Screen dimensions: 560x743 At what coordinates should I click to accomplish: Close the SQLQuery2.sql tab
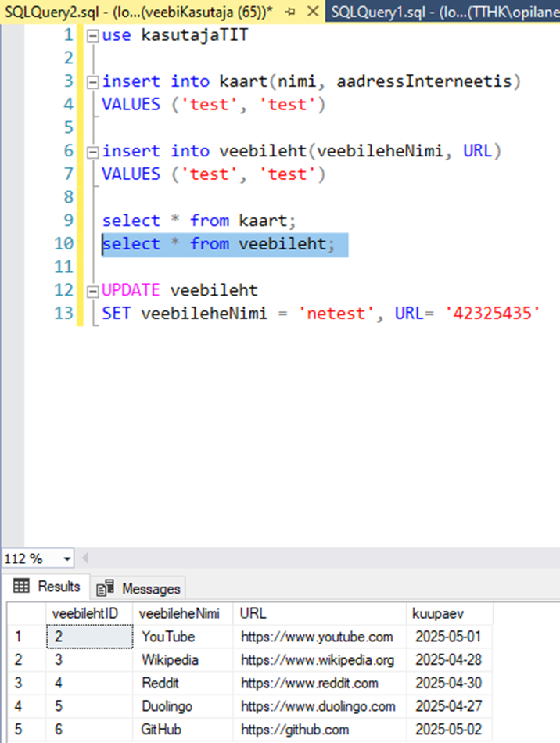pos(312,12)
